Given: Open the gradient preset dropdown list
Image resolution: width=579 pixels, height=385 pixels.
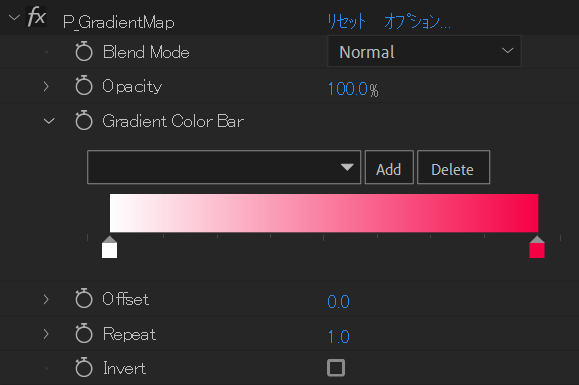Looking at the screenshot, I should pos(224,167).
